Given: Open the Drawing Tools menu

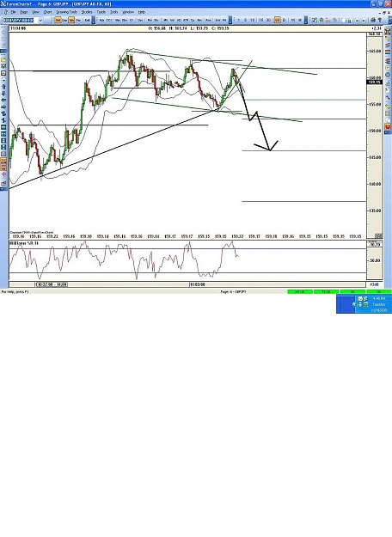Looking at the screenshot, I should tap(66, 12).
